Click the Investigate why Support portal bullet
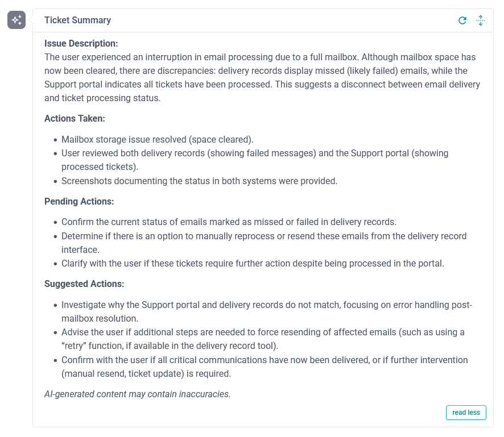 click(x=266, y=305)
